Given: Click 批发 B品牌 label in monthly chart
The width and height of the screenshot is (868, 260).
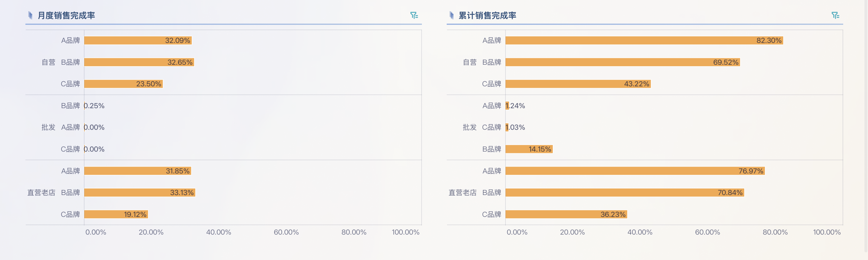Looking at the screenshot, I should (x=70, y=106).
